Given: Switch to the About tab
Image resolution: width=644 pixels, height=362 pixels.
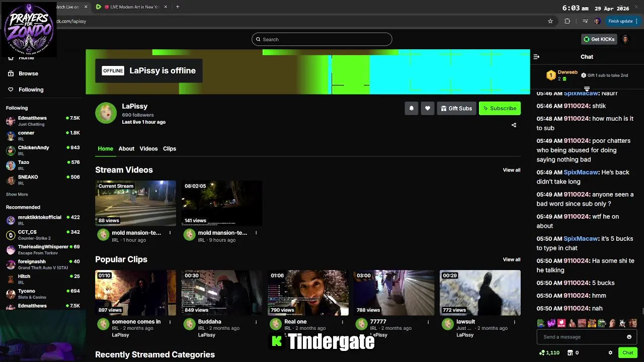Looking at the screenshot, I should click(x=126, y=149).
